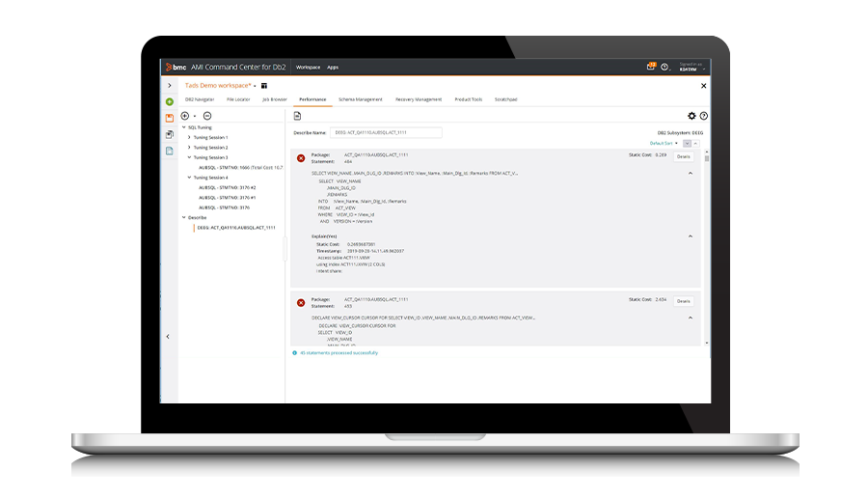The image size is (868, 498).
Task: Collapse the tree panel using left arrow
Action: pos(168,336)
